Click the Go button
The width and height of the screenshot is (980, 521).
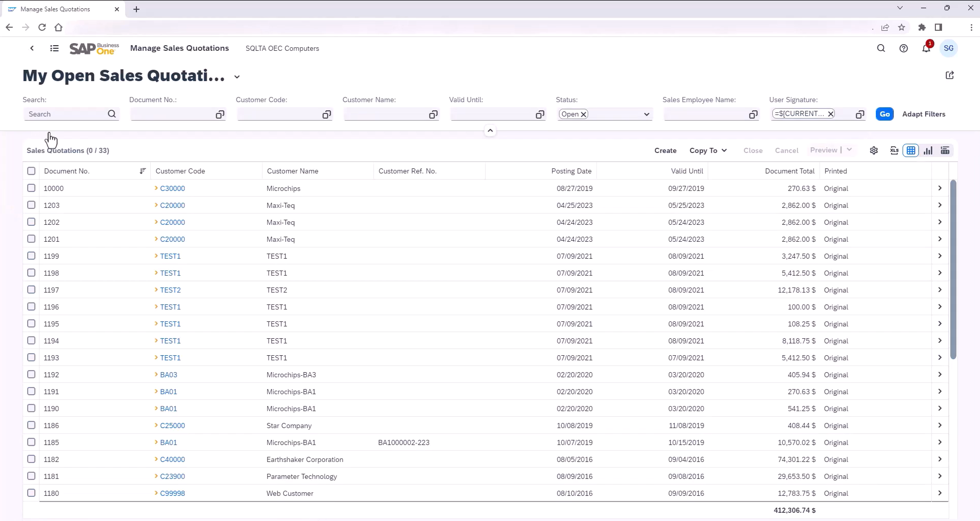(885, 114)
